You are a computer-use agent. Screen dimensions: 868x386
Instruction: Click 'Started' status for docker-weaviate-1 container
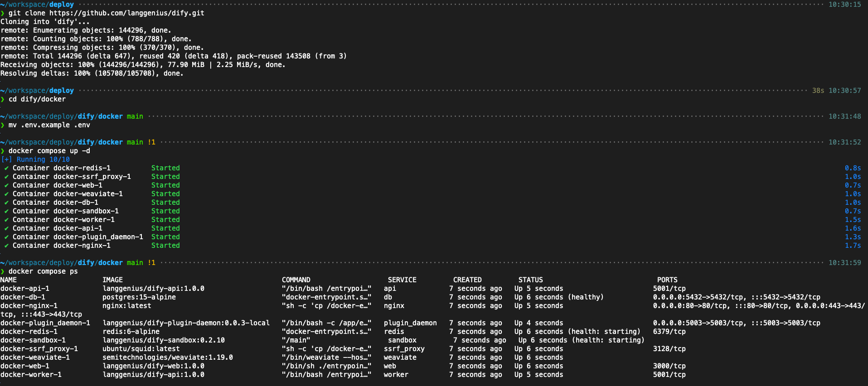pyautogui.click(x=165, y=194)
